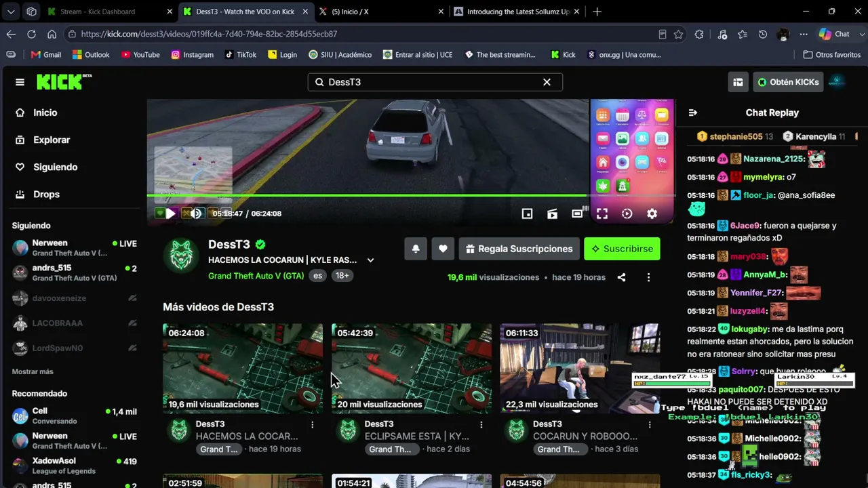Screen dimensions: 868x488
Task: Open the browser profile avatar
Action: (783, 34)
